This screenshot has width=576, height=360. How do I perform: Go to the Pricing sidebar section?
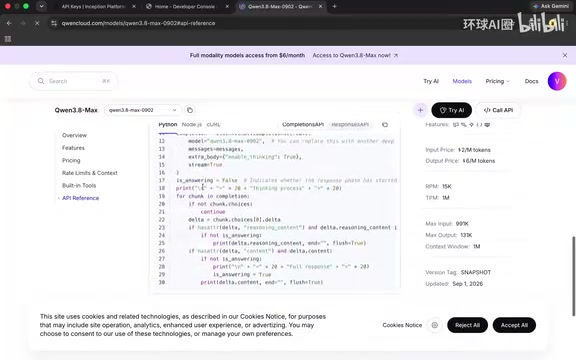(x=71, y=160)
